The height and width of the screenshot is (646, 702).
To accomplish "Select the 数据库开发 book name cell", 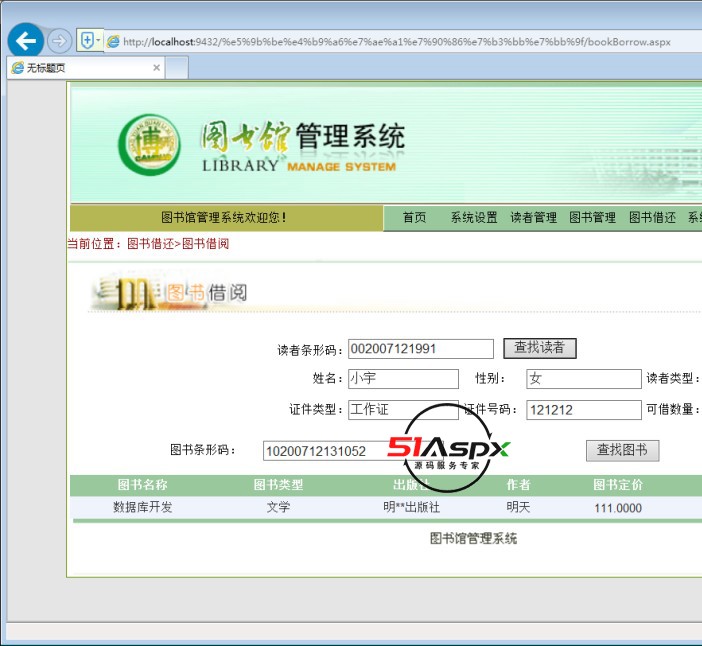I will pyautogui.click(x=142, y=507).
